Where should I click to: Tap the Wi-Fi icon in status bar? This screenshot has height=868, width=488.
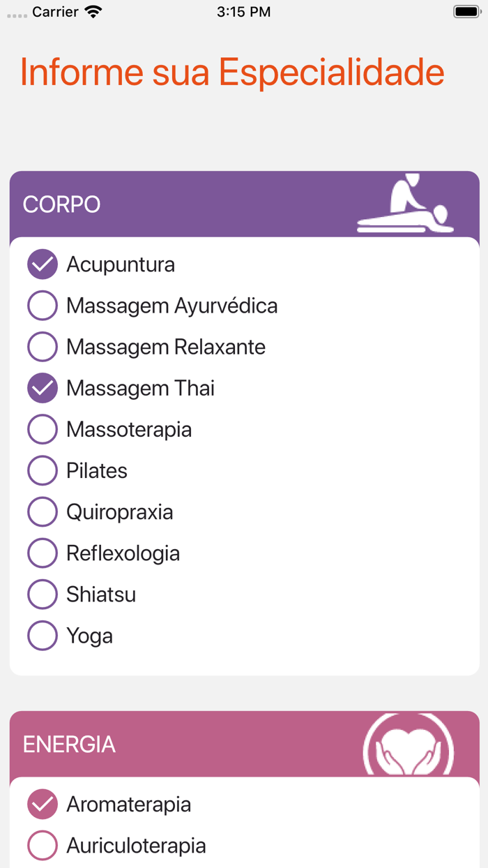[x=93, y=12]
